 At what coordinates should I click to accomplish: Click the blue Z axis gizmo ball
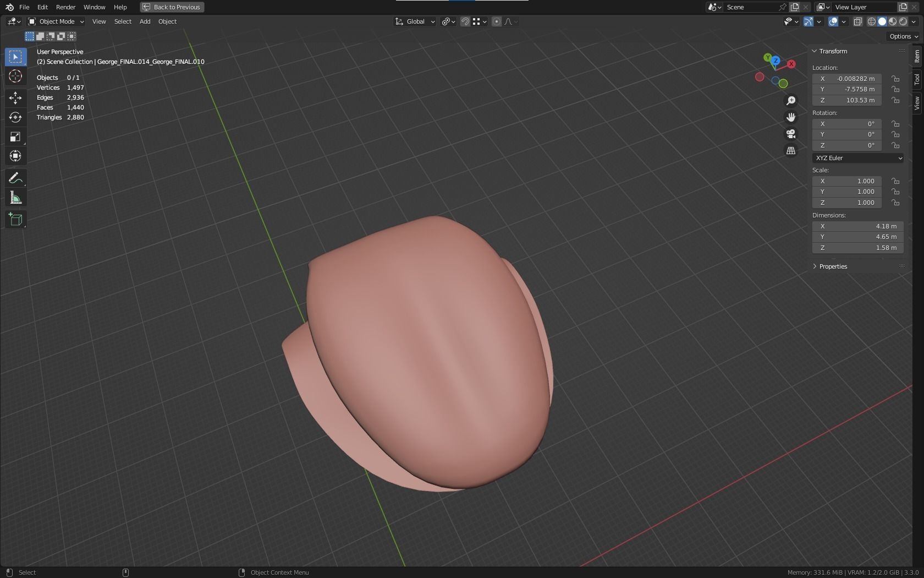(x=776, y=61)
